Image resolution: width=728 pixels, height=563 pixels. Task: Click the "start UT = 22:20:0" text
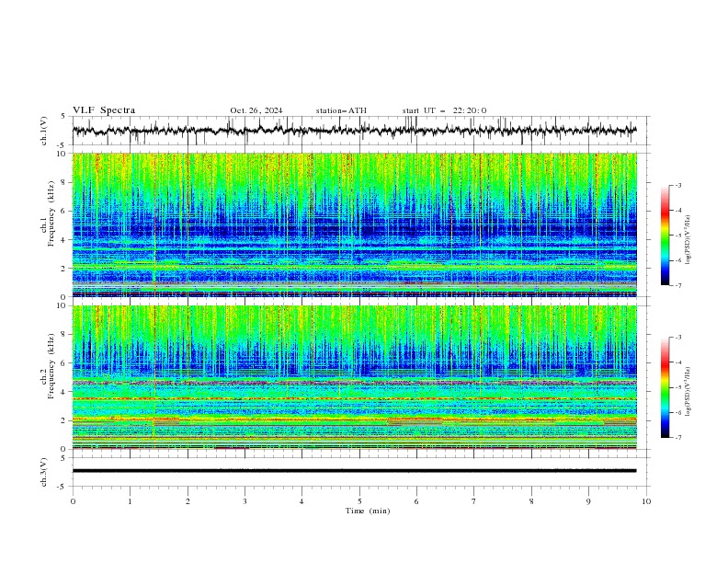pos(444,110)
